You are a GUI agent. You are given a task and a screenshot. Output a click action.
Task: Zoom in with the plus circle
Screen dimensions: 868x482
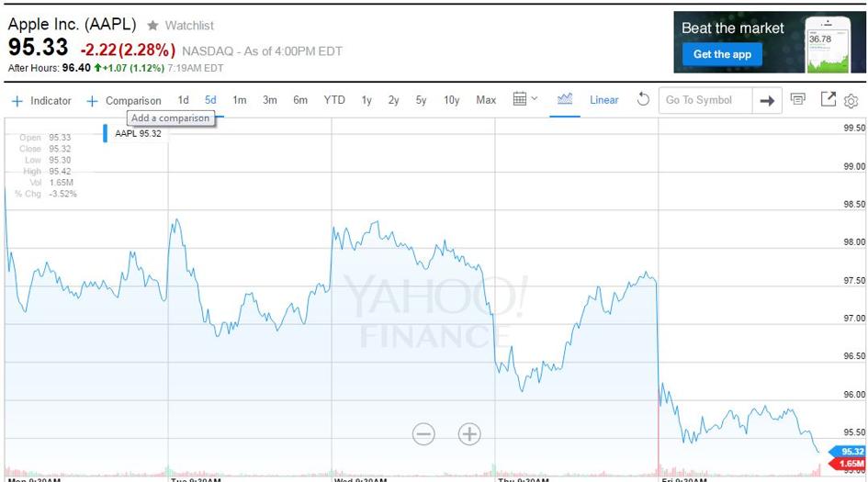[x=469, y=434]
